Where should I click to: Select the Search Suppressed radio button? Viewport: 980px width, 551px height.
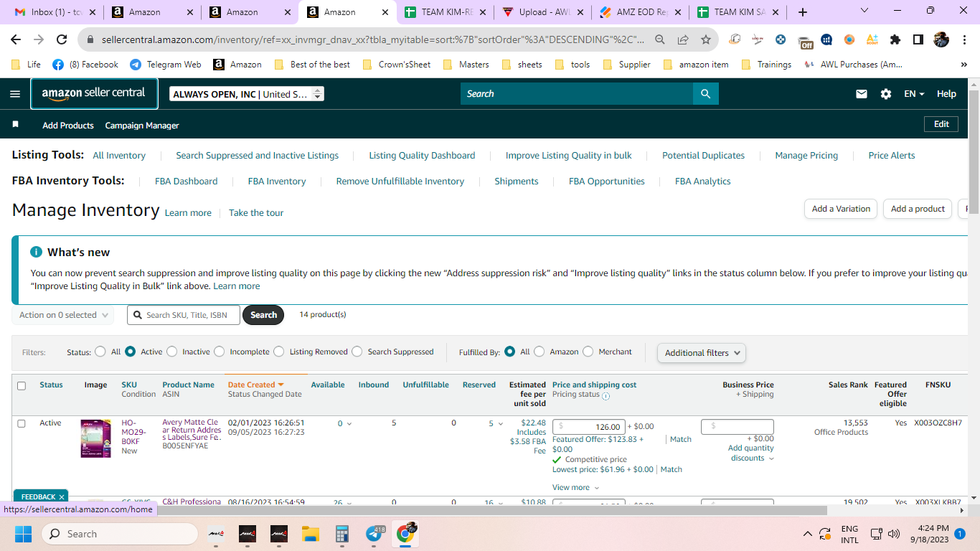tap(357, 352)
